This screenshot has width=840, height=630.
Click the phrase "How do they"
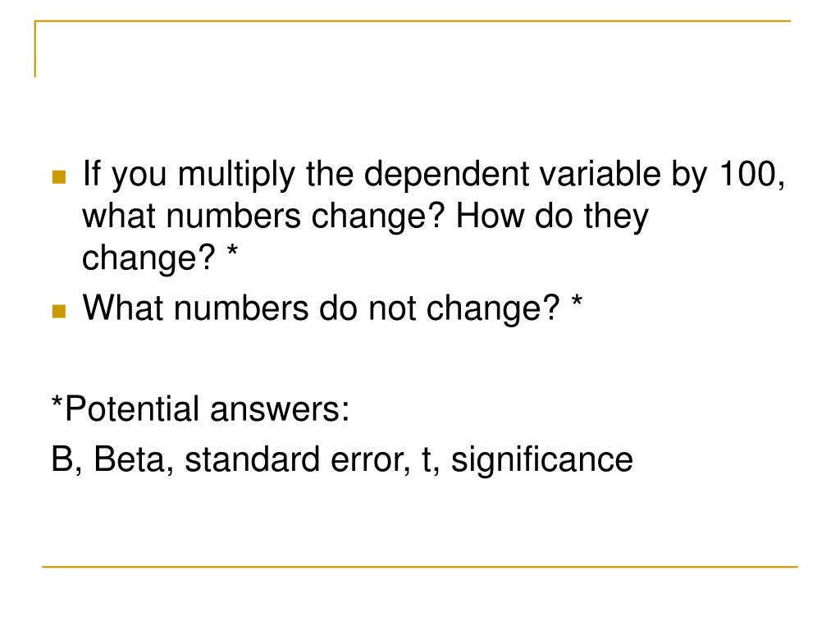pos(552,218)
